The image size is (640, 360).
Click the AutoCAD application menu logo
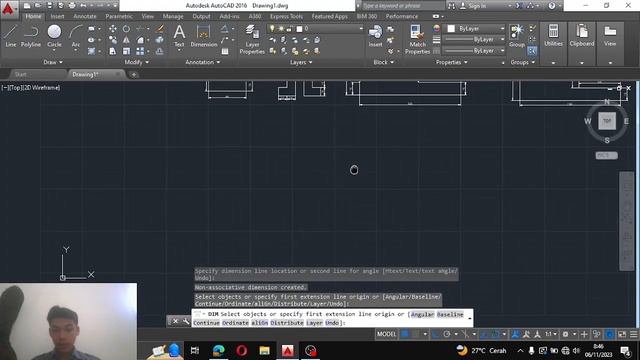click(x=8, y=9)
